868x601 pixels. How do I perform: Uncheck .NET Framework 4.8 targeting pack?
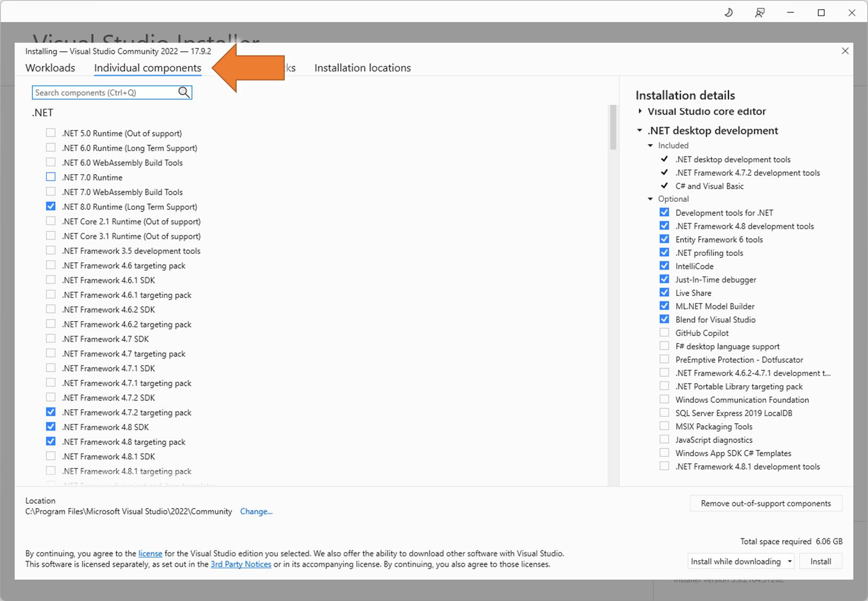tap(51, 441)
